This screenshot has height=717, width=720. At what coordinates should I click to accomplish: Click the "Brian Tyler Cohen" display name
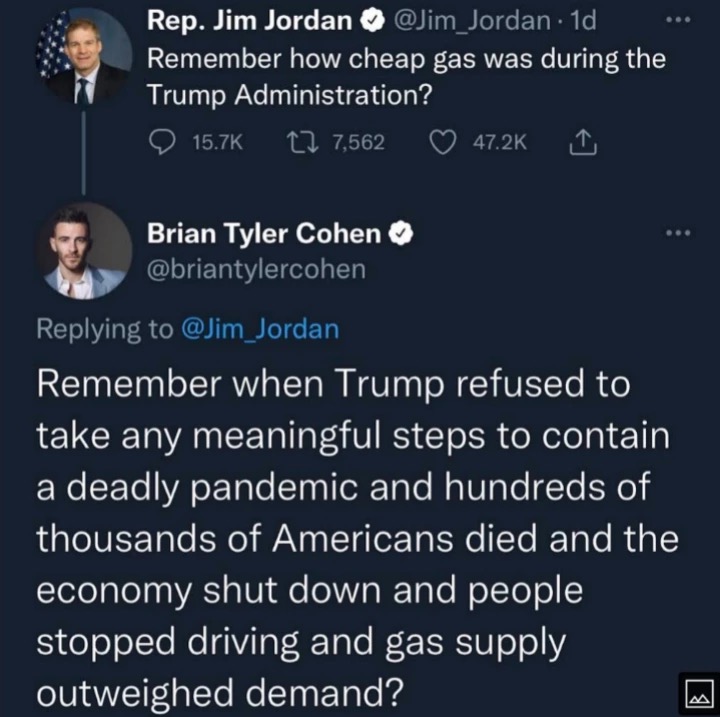click(265, 233)
